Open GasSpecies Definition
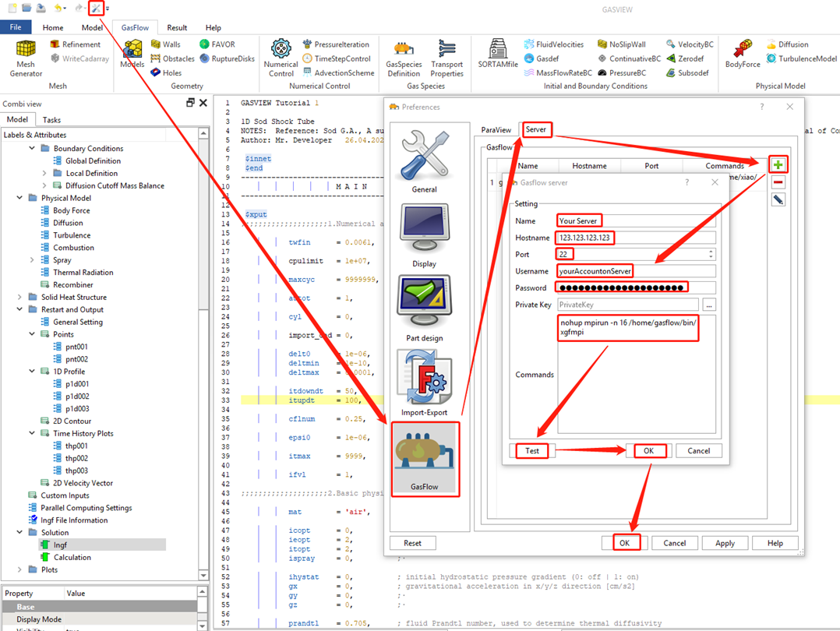 pos(404,58)
